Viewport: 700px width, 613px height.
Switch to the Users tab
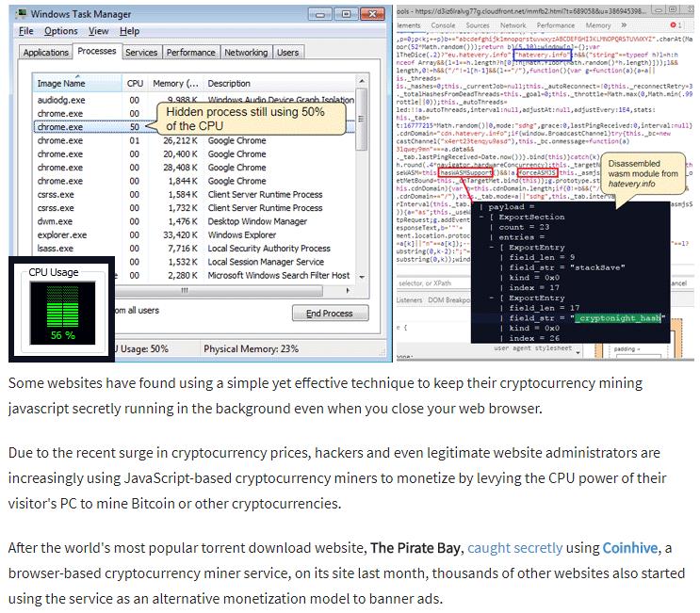287,52
